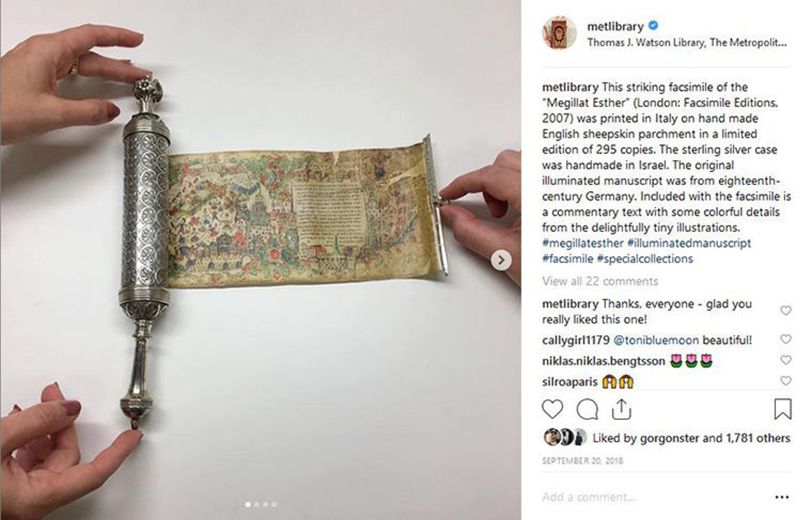Open the @tonibluemoon mention

[656, 340]
